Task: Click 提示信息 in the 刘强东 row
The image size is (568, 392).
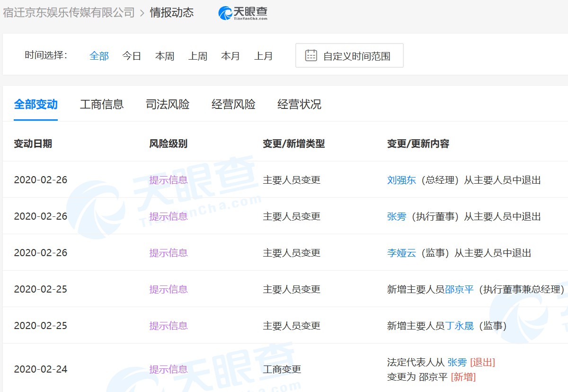Action: point(169,180)
